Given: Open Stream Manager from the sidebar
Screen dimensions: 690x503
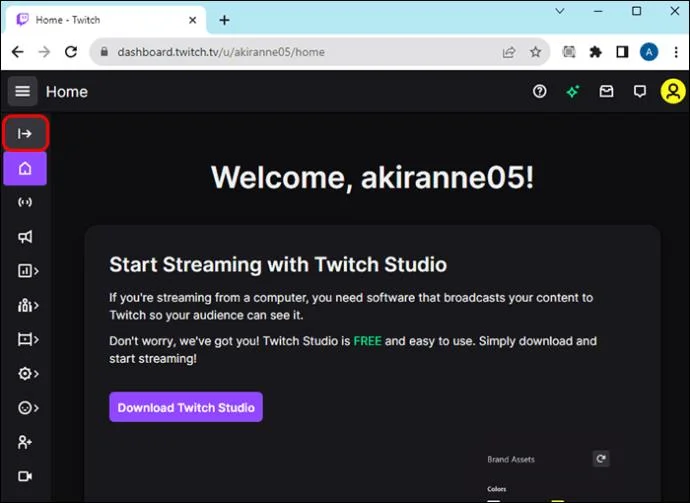Looking at the screenshot, I should pyautogui.click(x=25, y=202).
